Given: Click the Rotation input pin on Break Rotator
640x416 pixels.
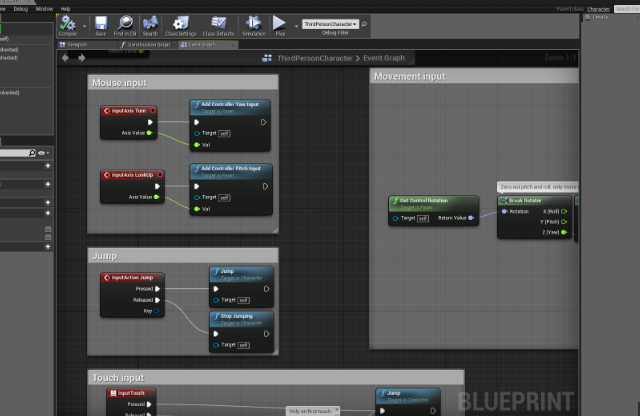Looking at the screenshot, I should pyautogui.click(x=504, y=211).
